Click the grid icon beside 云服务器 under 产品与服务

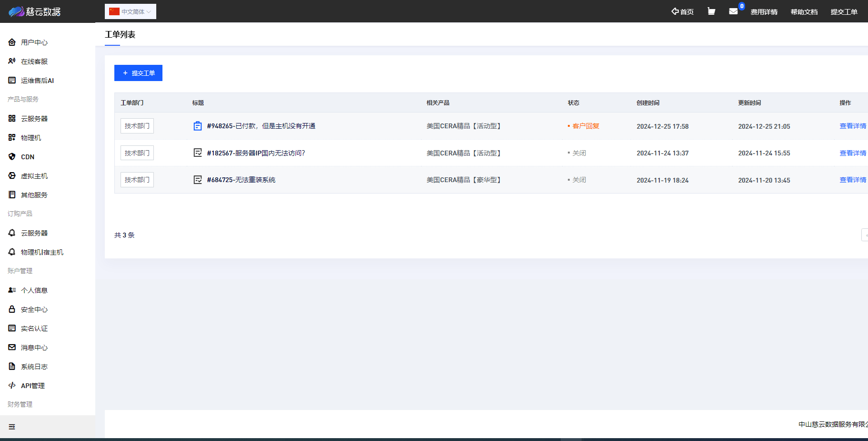pyautogui.click(x=12, y=118)
